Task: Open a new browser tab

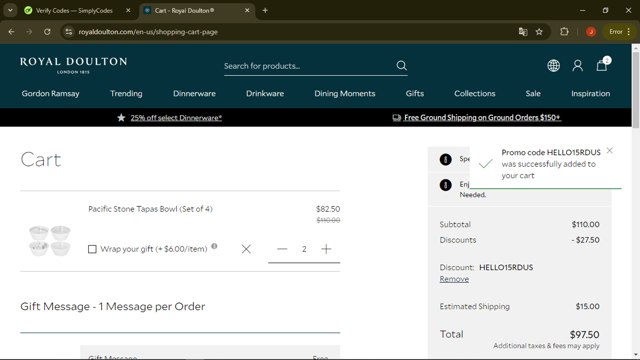Action: point(265,11)
